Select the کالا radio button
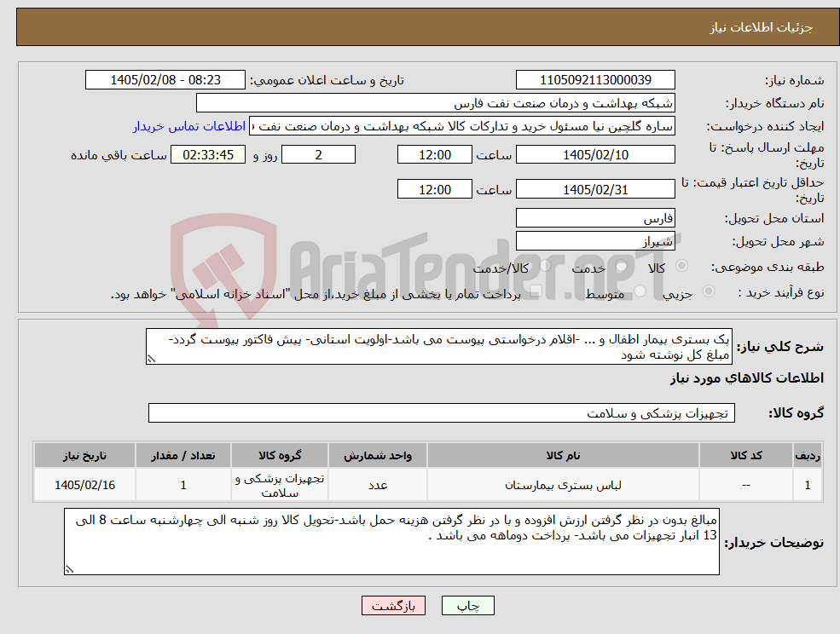Image resolution: width=840 pixels, height=634 pixels. 681,266
